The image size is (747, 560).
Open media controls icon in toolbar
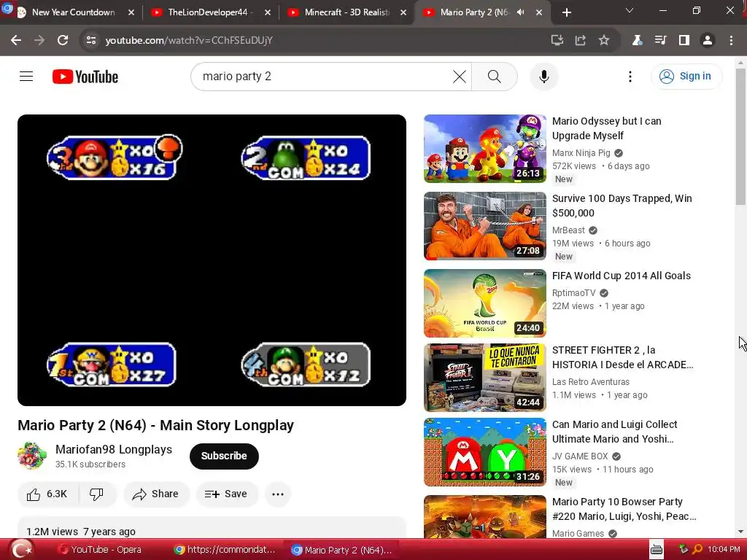pos(660,41)
